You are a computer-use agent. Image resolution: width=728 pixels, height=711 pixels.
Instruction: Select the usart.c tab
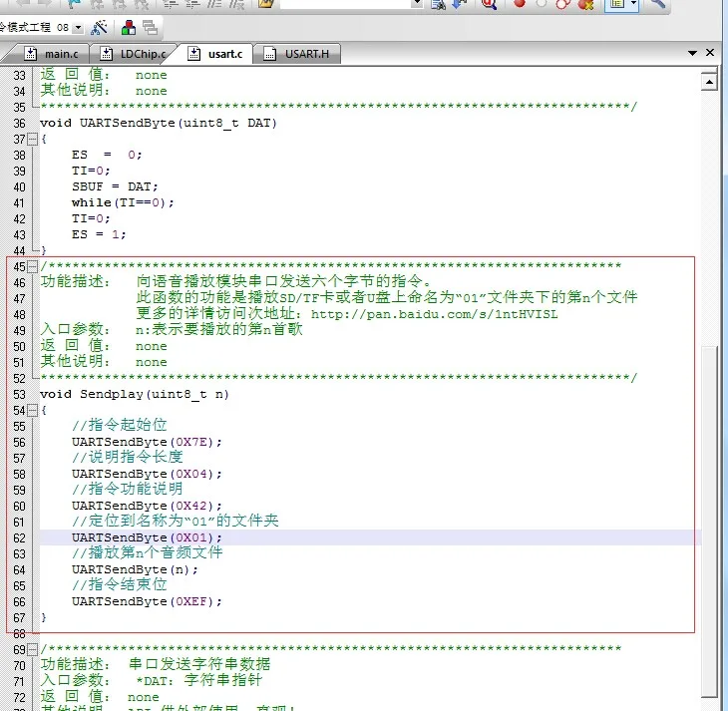(x=214, y=54)
